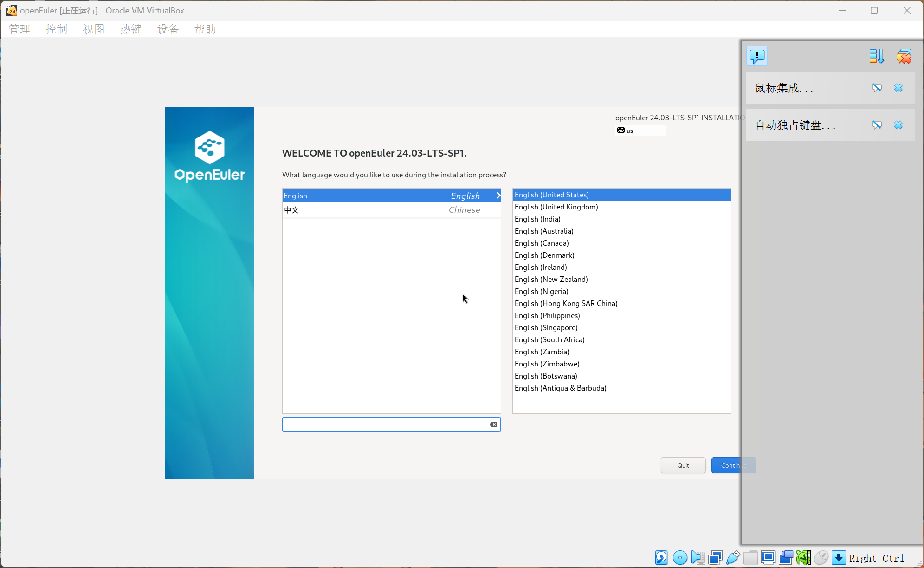This screenshot has height=568, width=924.
Task: Open shared folders status icon
Action: point(750,557)
